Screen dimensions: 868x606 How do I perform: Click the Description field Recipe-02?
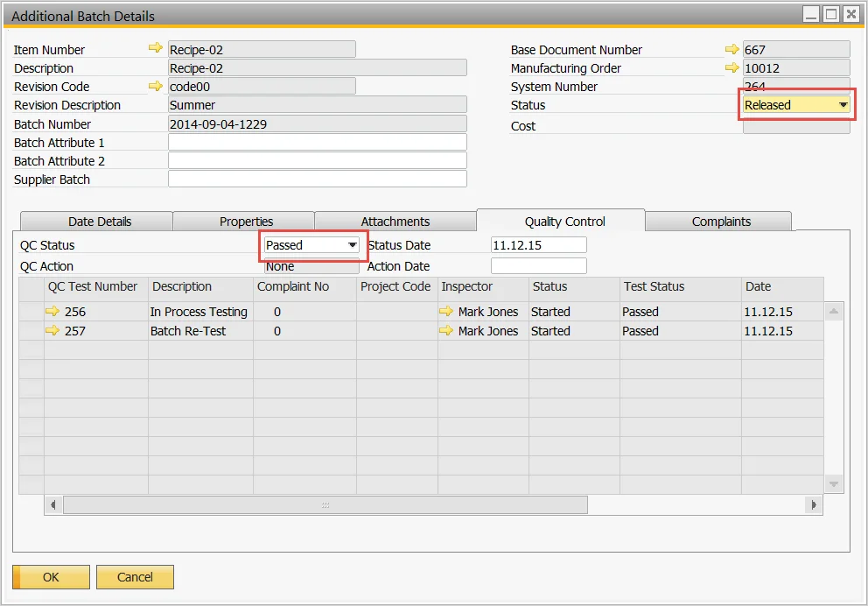click(x=318, y=67)
